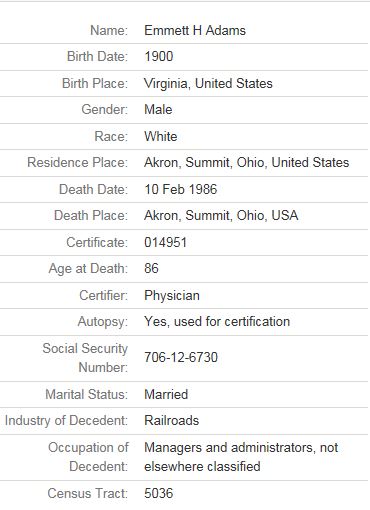This screenshot has height=510, width=370.
Task: Click the Occupation of Decedent label
Action: pos(88,457)
